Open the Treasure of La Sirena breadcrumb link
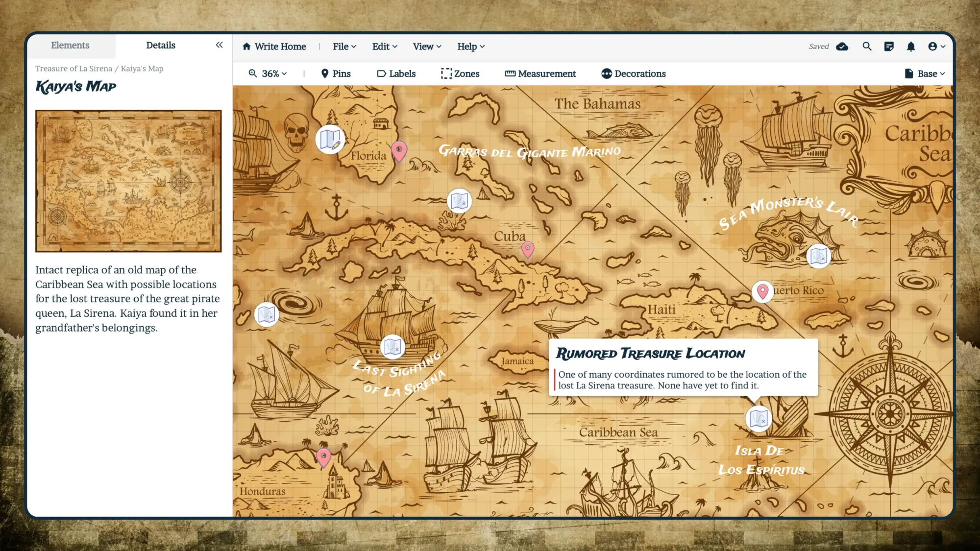Image resolution: width=980 pixels, height=551 pixels. [72, 69]
